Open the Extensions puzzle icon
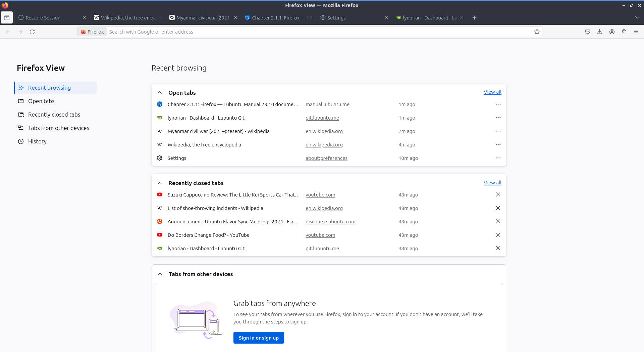The height and width of the screenshot is (352, 644). coord(624,32)
